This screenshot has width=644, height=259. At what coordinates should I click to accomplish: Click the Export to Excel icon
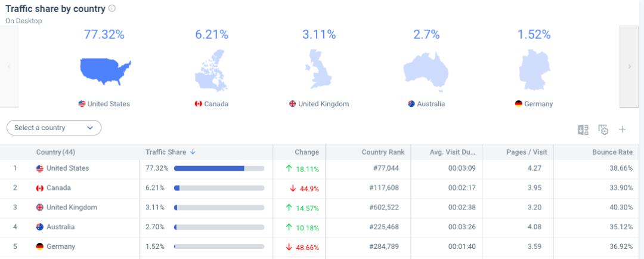pyautogui.click(x=583, y=129)
